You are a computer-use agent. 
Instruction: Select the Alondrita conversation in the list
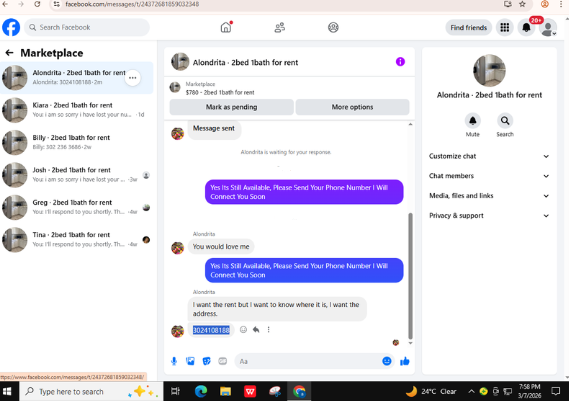pyautogui.click(x=77, y=78)
